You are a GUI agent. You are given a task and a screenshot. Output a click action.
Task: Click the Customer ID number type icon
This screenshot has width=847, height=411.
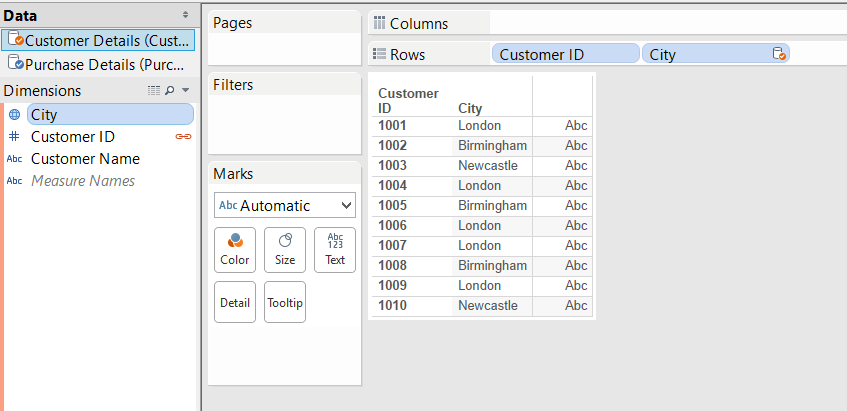[x=15, y=137]
